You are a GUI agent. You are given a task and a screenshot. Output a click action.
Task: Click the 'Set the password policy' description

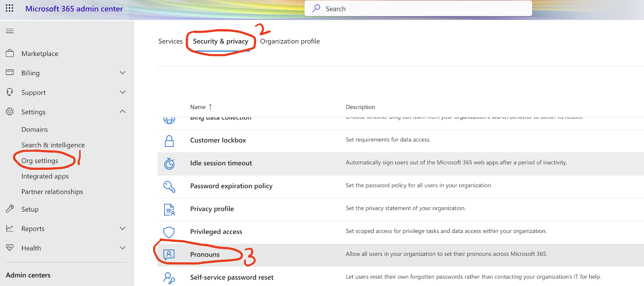[419, 185]
